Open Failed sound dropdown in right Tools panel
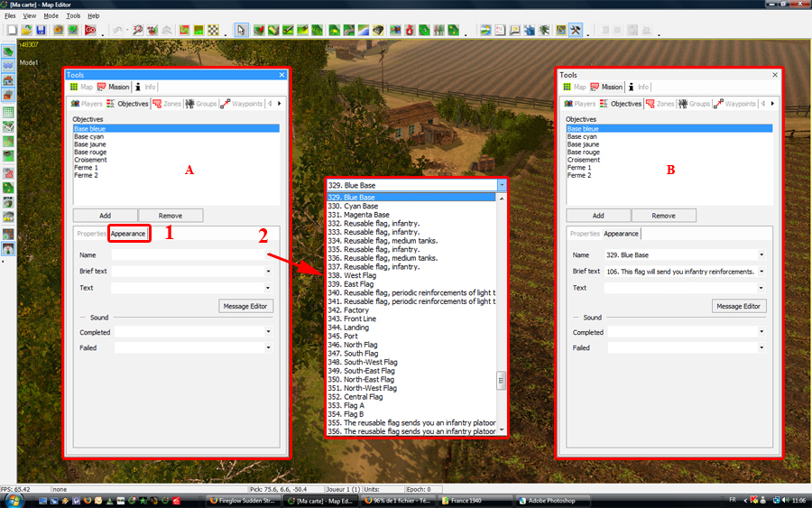Screen dimensions: 812x508 (761, 347)
